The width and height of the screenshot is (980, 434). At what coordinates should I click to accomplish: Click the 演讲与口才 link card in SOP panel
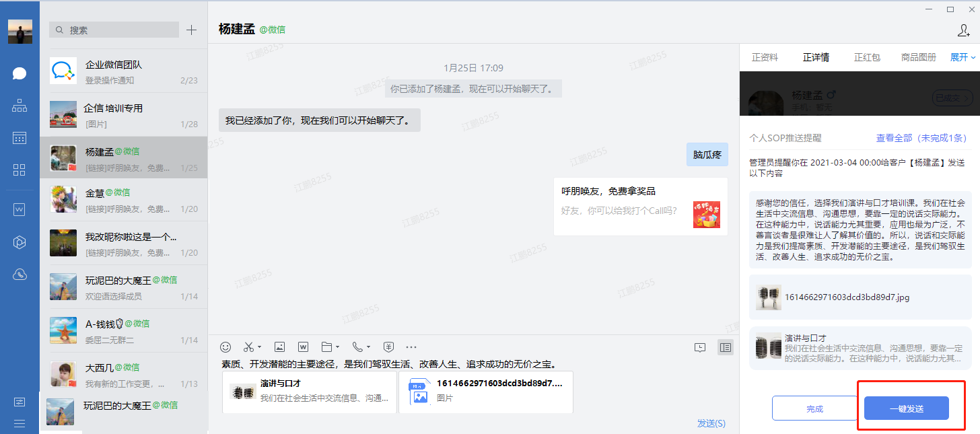click(x=861, y=347)
